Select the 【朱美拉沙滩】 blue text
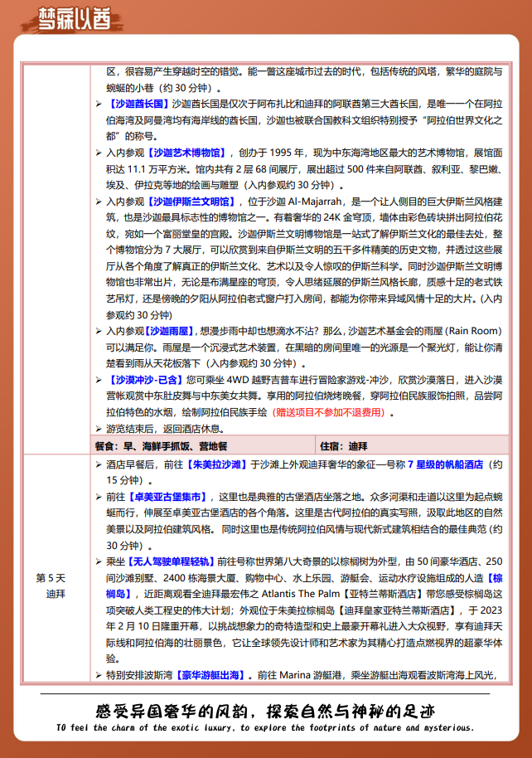 tap(216, 464)
